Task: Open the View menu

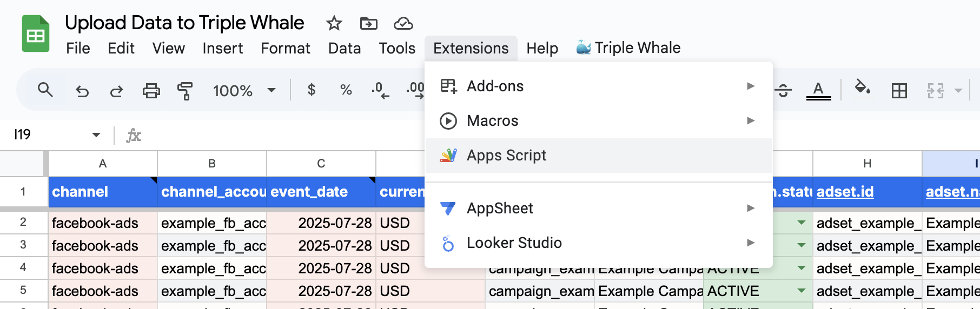Action: [168, 48]
